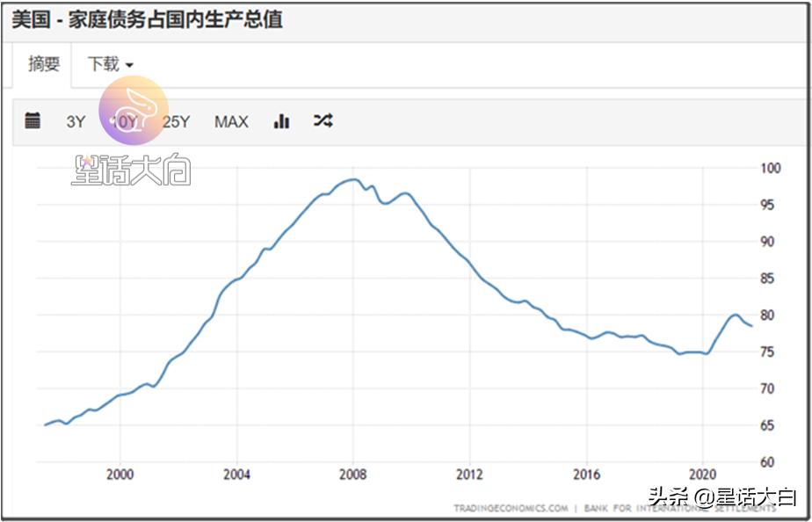
Task: Switch to bar chart type icon
Action: [281, 121]
